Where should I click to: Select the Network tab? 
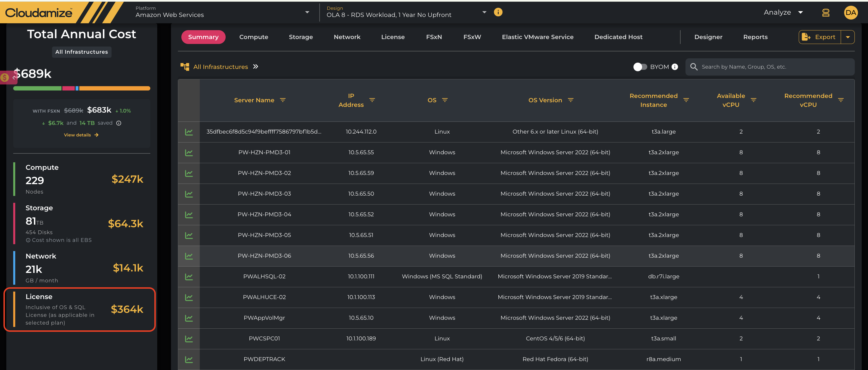[347, 37]
